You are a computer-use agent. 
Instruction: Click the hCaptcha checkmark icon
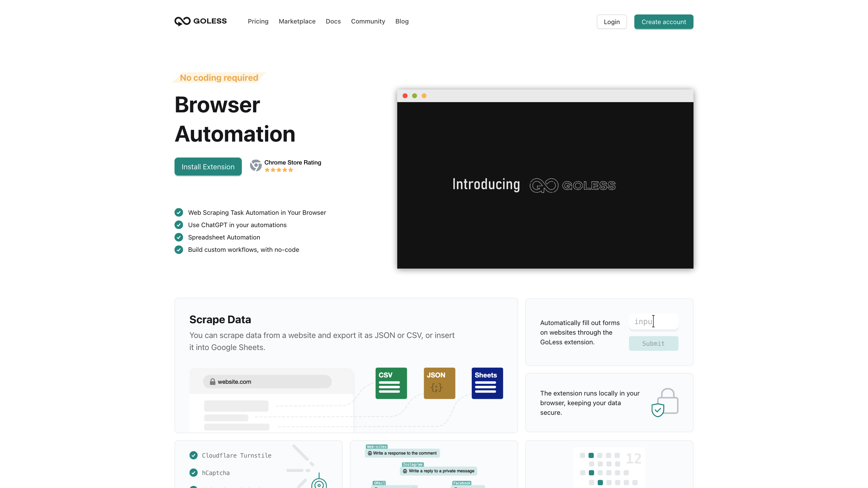pyautogui.click(x=193, y=473)
